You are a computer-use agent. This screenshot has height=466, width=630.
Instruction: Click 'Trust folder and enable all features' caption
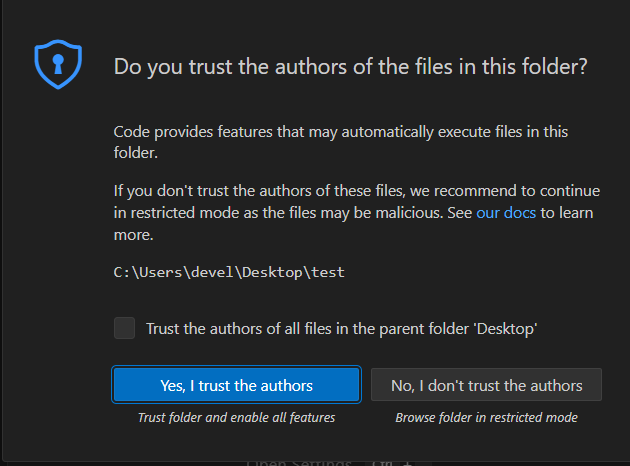(236, 417)
